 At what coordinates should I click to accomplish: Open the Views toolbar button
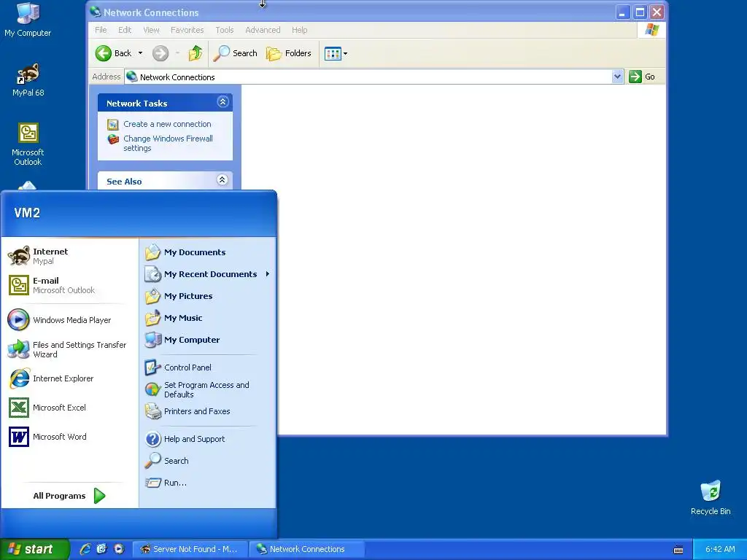coord(336,53)
